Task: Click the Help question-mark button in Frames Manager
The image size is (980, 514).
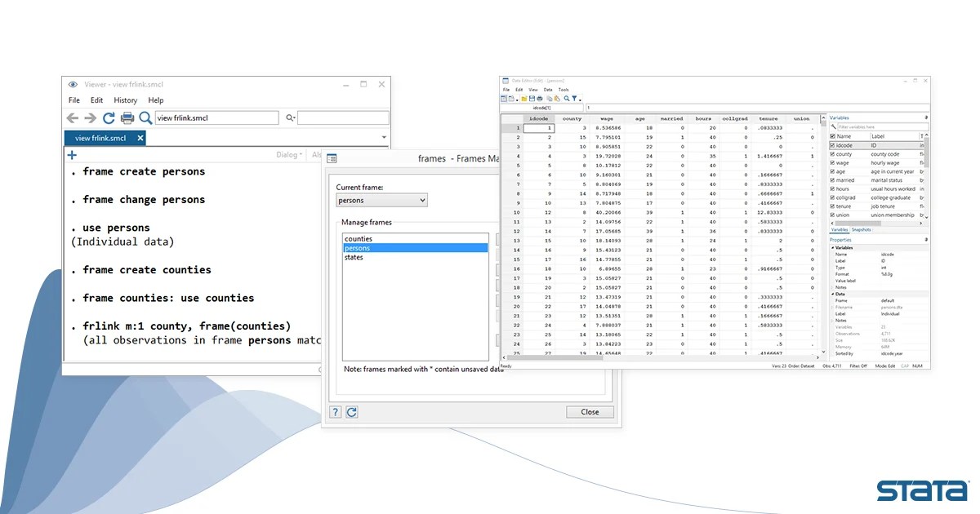Action: [x=335, y=412]
